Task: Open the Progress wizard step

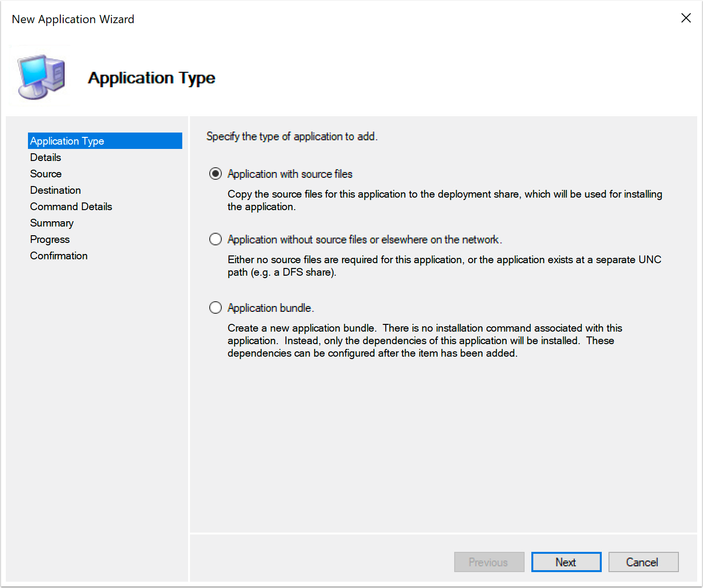Action: 50,239
